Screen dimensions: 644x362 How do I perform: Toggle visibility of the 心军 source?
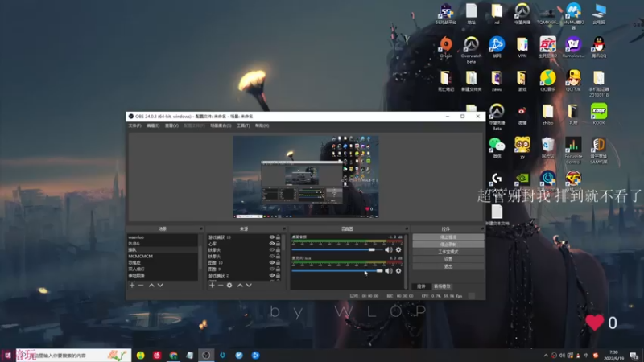tap(271, 244)
